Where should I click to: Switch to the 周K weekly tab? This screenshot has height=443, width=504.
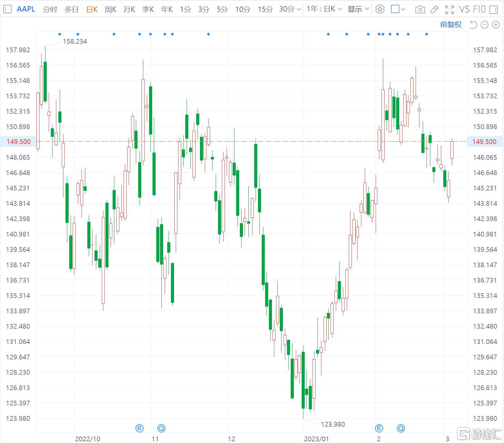coord(111,9)
